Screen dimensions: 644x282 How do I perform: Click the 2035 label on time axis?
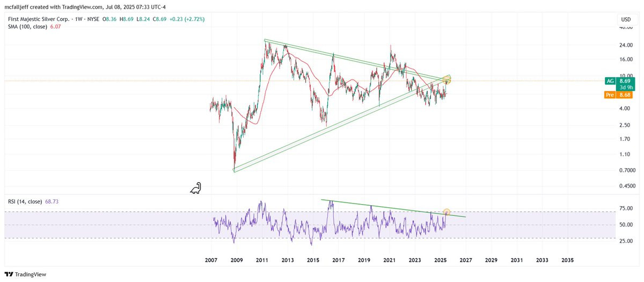(x=567, y=260)
